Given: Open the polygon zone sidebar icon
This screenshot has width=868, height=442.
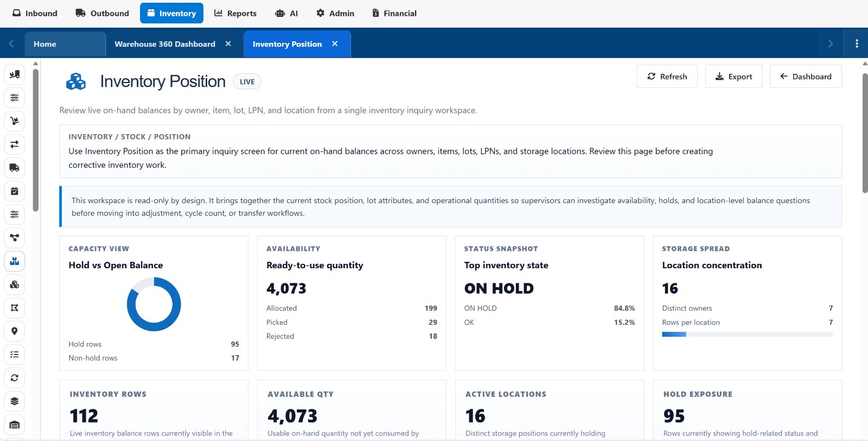Looking at the screenshot, I should point(15,308).
